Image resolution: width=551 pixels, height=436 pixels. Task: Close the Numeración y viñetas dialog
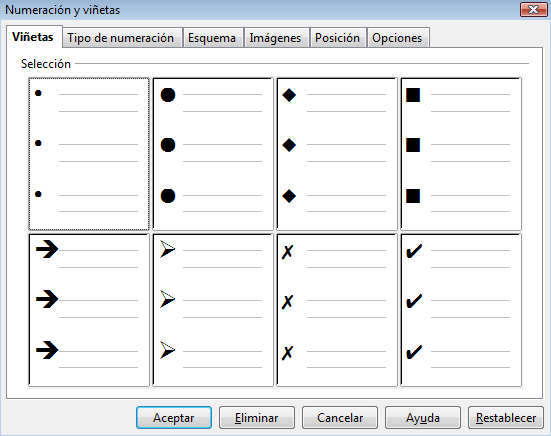pos(533,9)
